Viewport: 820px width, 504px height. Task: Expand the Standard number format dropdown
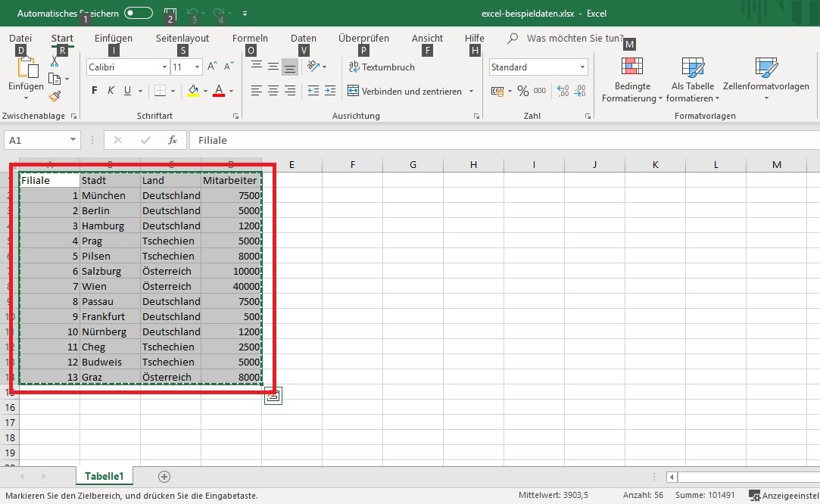pyautogui.click(x=582, y=67)
